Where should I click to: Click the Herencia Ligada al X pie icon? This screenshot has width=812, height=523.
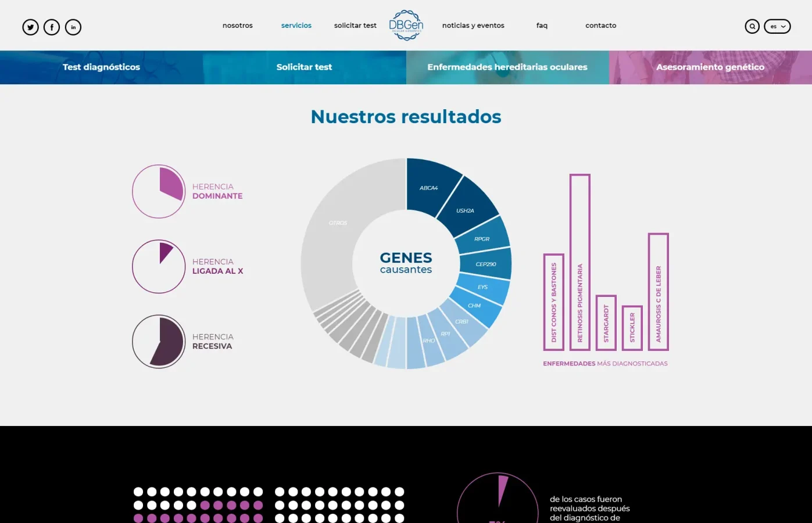point(159,267)
